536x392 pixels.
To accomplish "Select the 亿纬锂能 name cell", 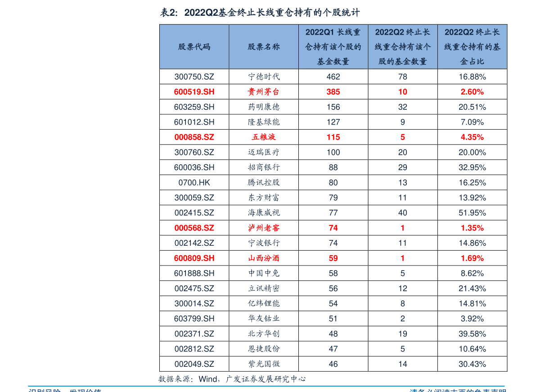I will click(x=264, y=303).
